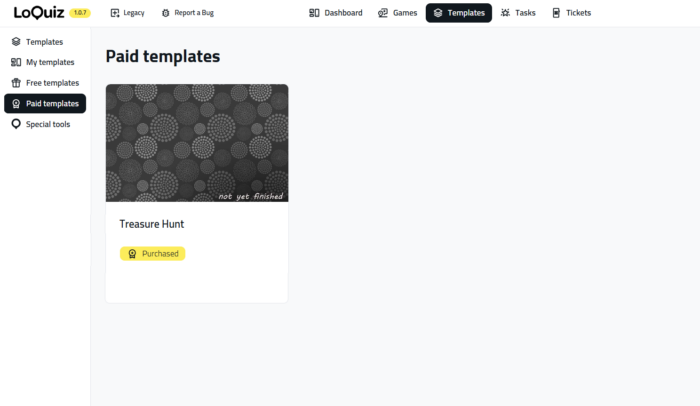The width and height of the screenshot is (700, 406).
Task: Click the gift icon next to Free templates
Action: pyautogui.click(x=16, y=83)
